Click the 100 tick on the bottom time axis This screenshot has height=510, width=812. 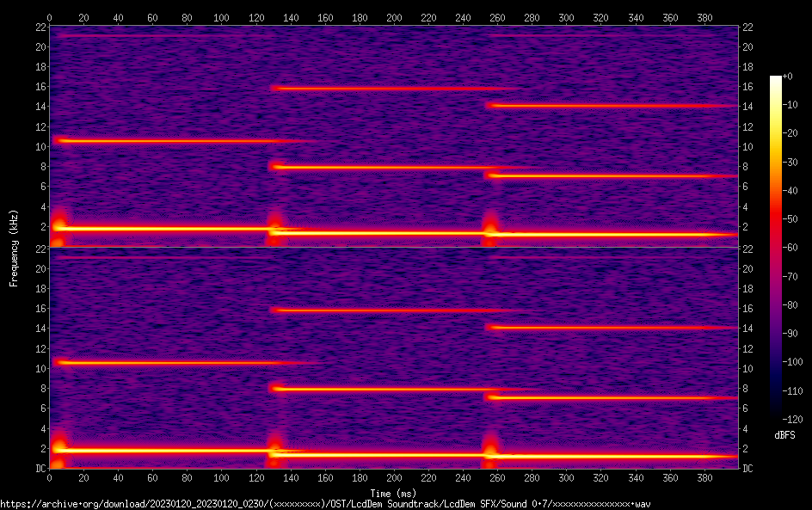point(221,478)
